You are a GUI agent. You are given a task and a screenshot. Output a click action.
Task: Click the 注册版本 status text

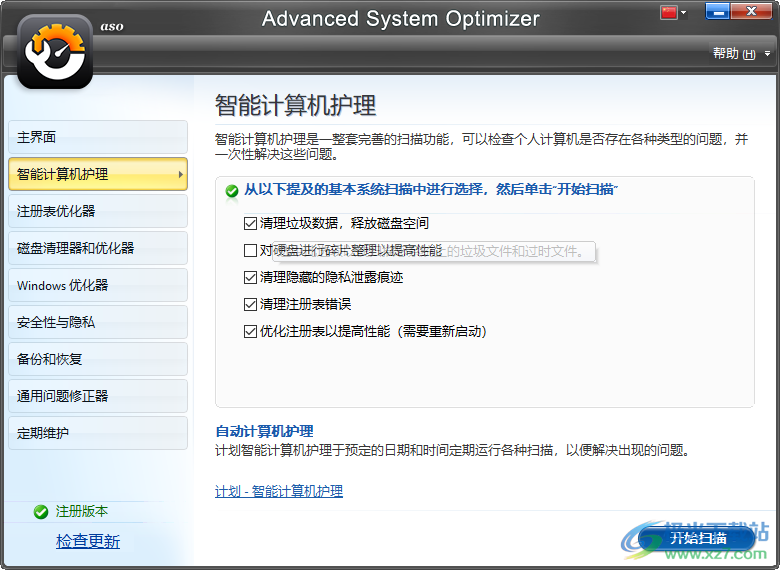[x=82, y=511]
